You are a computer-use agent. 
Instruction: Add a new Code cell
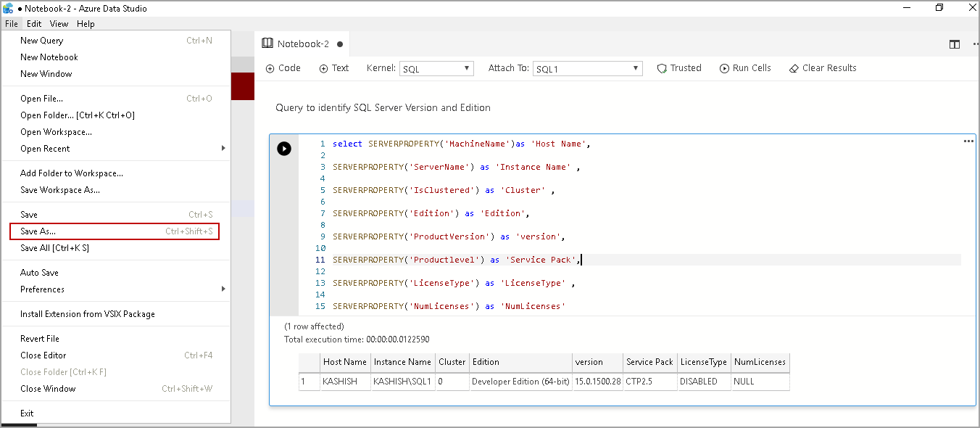tap(283, 68)
